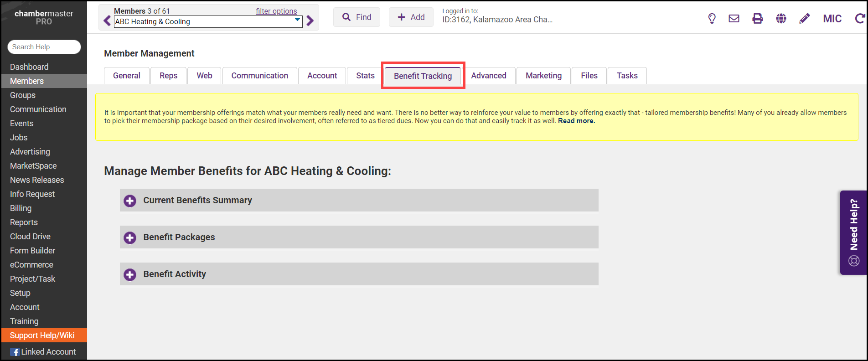Open the envelope mail icon

[734, 19]
